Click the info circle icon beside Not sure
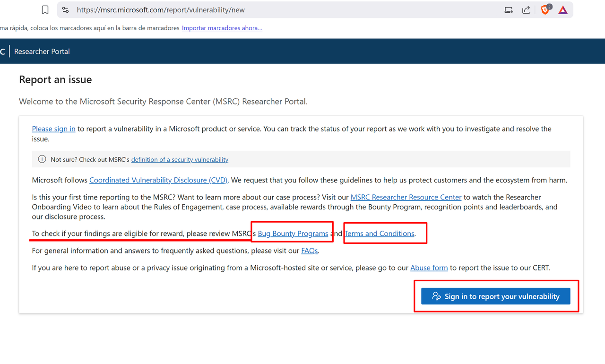605x364 pixels. [42, 159]
